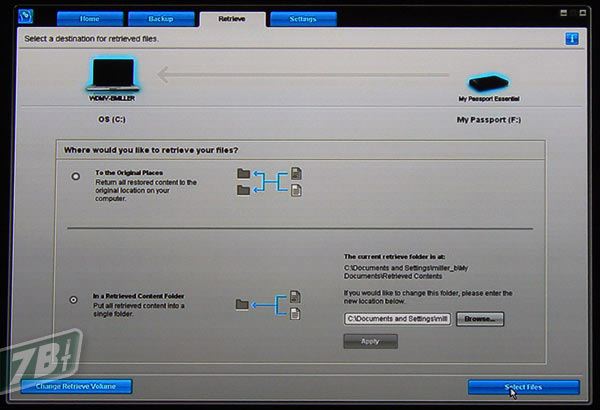Click the WD SmartWare logo icon
Screen dimensions: 600x410
tap(26, 16)
